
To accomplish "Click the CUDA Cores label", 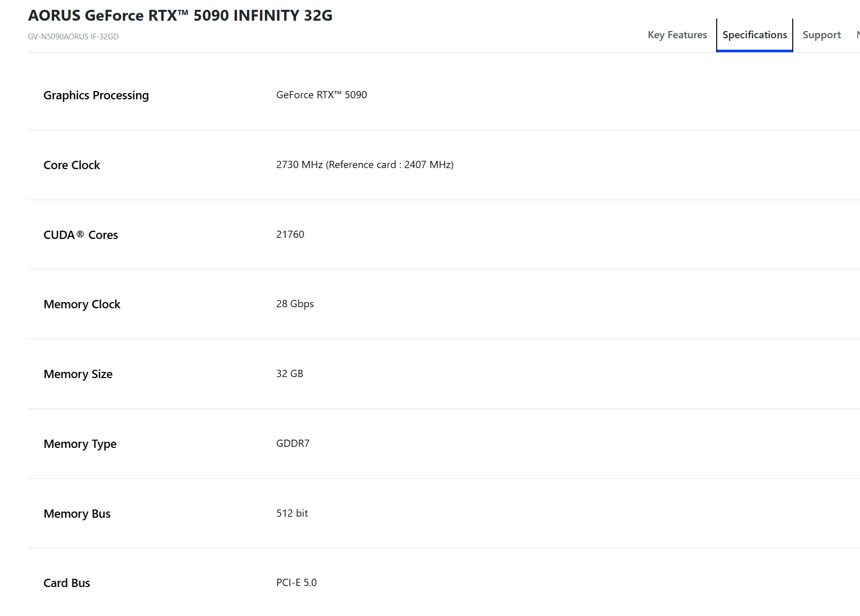I will coord(81,235).
